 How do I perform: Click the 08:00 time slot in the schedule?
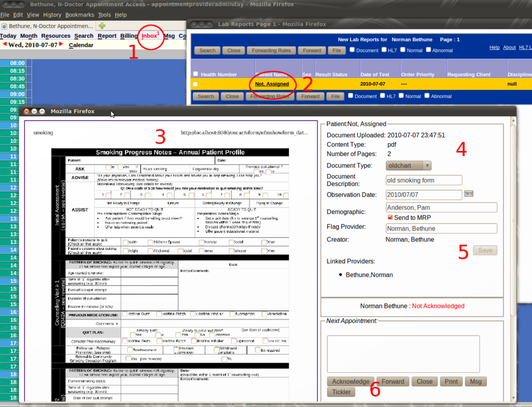click(17, 63)
